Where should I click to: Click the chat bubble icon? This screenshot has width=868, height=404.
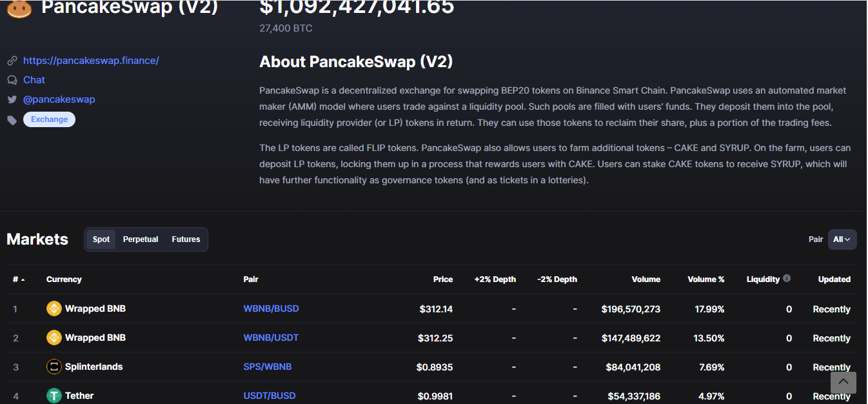click(12, 80)
